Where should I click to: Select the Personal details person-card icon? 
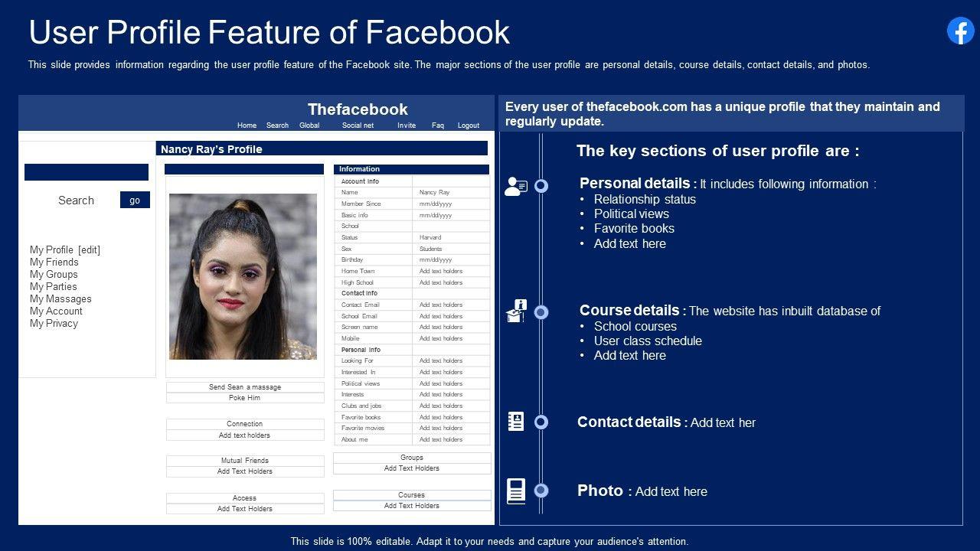click(x=516, y=186)
